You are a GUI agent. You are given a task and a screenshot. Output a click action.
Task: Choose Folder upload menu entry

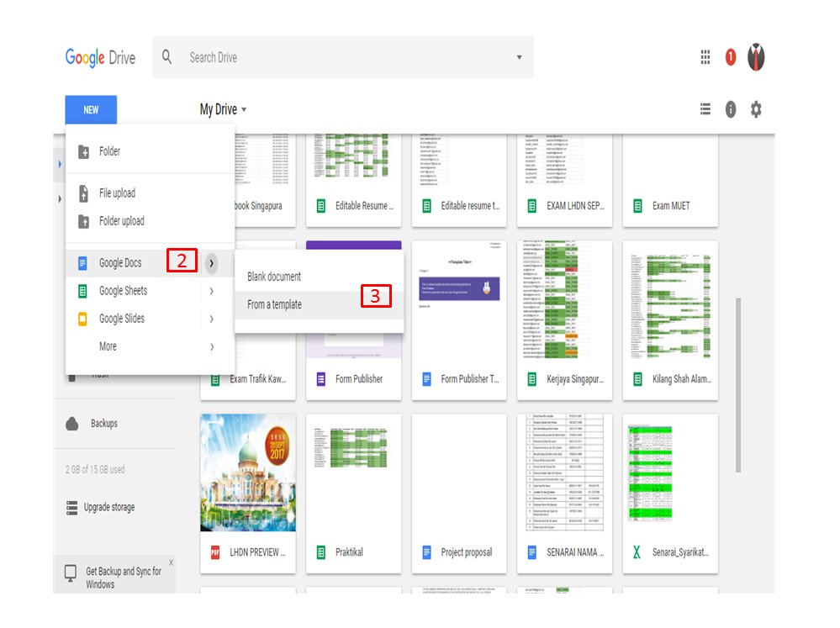150,221
